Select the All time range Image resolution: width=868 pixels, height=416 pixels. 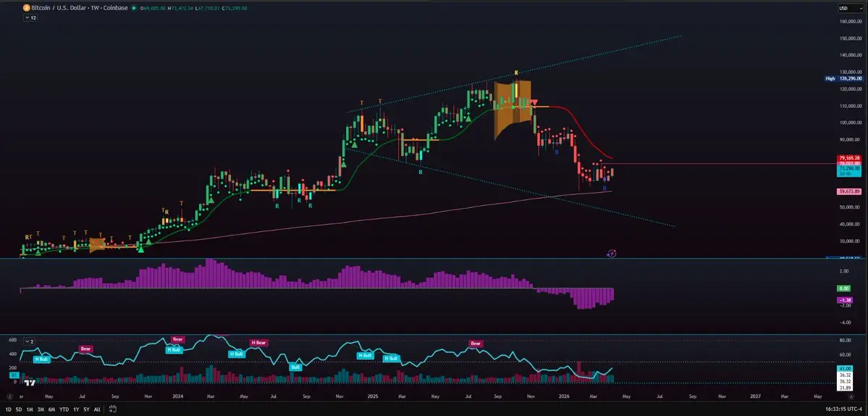pyautogui.click(x=97, y=409)
